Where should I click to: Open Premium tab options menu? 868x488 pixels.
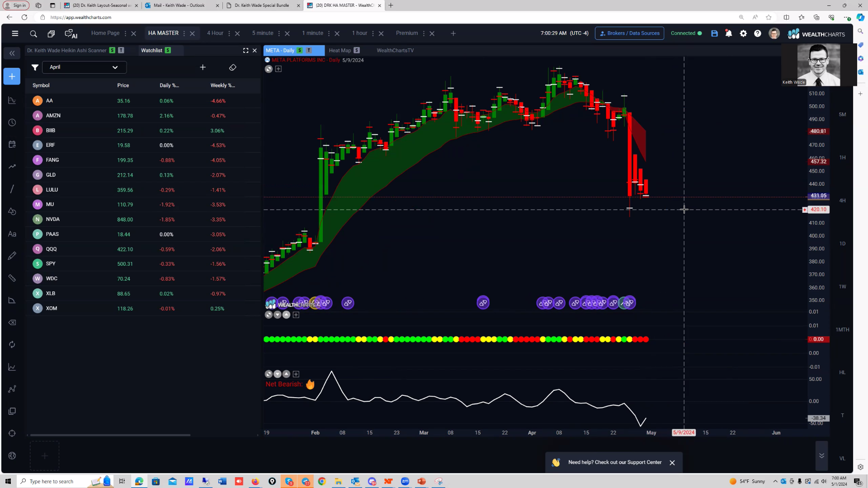424,33
